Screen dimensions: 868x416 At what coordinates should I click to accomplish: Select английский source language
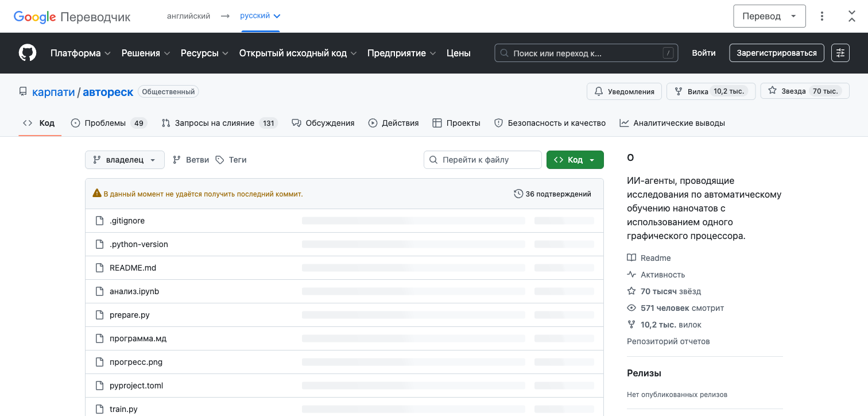coord(189,16)
